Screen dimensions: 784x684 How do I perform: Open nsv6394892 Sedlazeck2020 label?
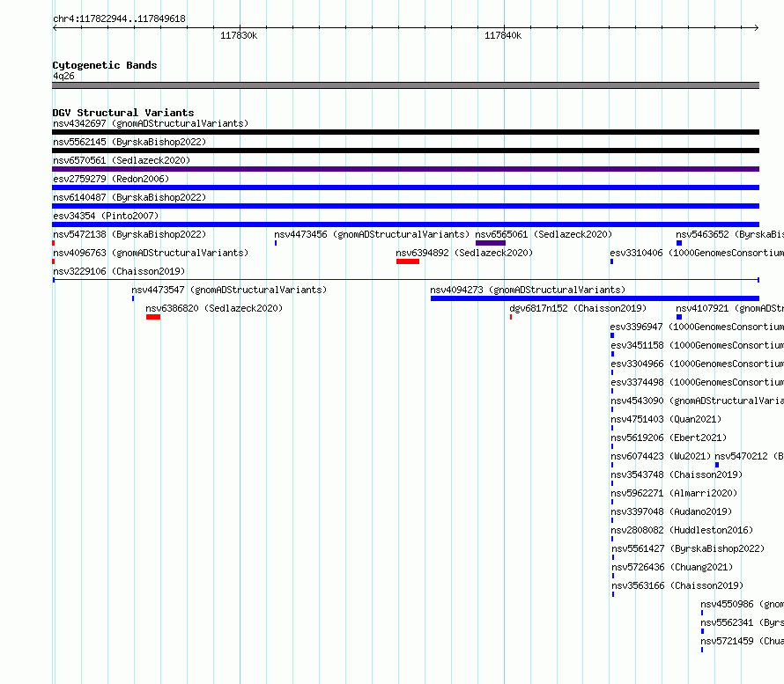464,253
